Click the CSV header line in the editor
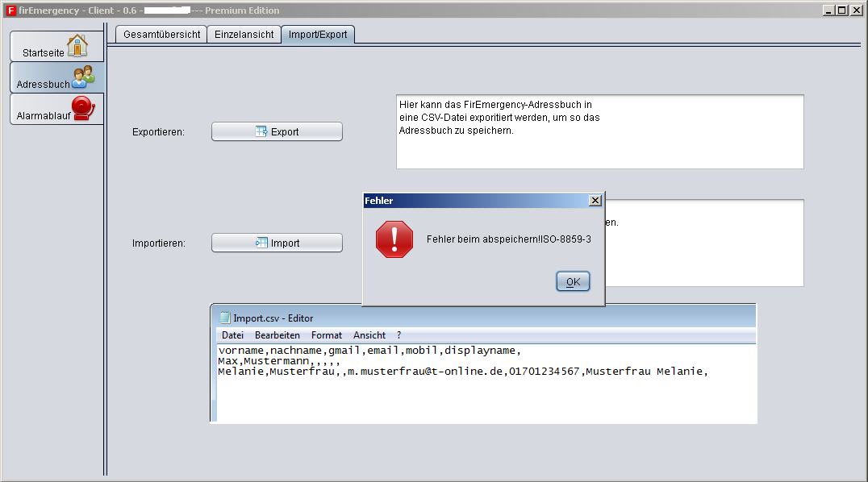The height and width of the screenshot is (482, 868). click(369, 351)
